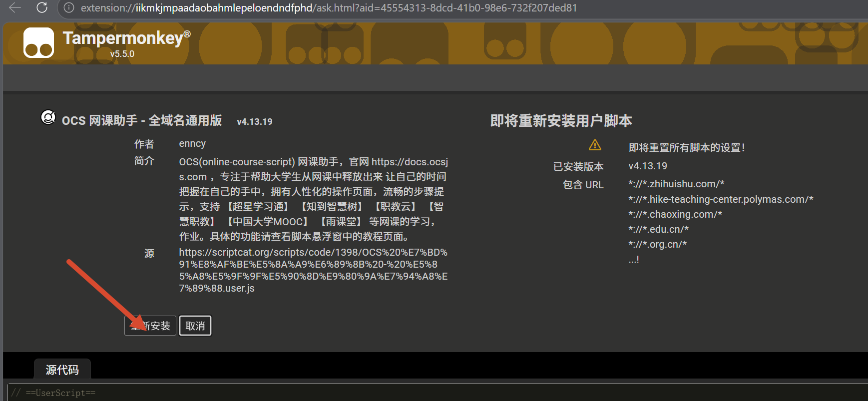
Task: Click the 已安装版本 label
Action: point(578,166)
